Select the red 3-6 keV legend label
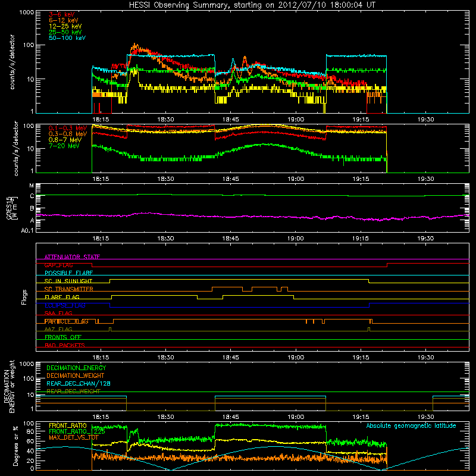The height and width of the screenshot is (476, 476). (x=62, y=14)
